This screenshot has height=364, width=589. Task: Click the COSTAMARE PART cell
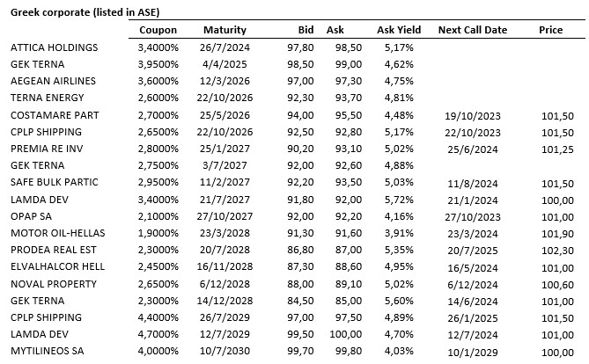pos(55,114)
